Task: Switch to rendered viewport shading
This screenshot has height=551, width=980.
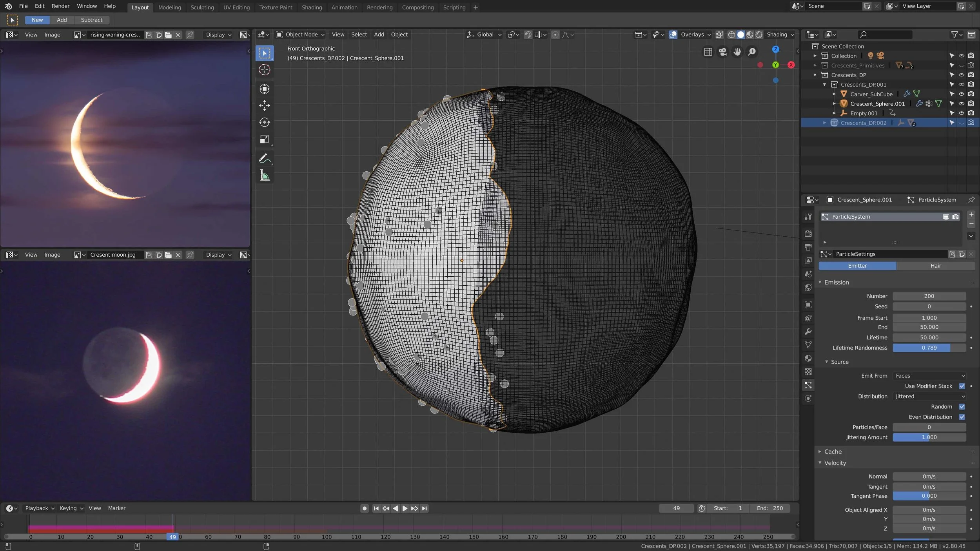Action: coord(759,34)
